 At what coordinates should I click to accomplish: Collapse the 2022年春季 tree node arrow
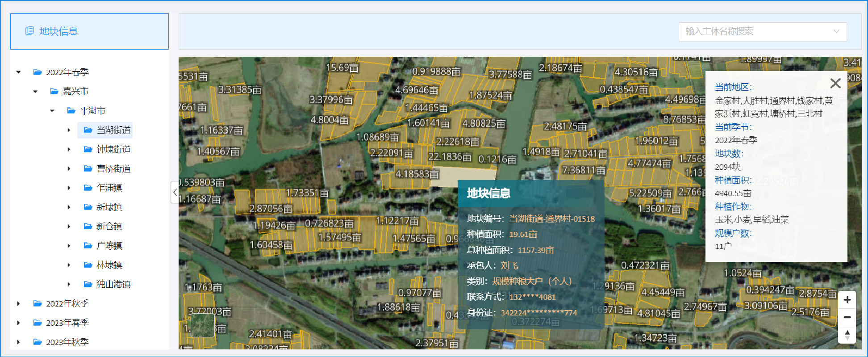pos(18,72)
